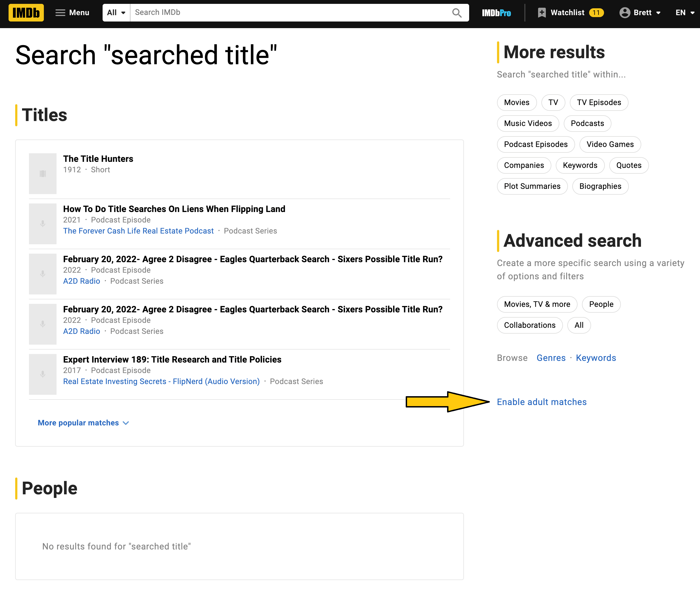The width and height of the screenshot is (700, 590).
Task: Click the Brett user avatar icon
Action: (624, 13)
